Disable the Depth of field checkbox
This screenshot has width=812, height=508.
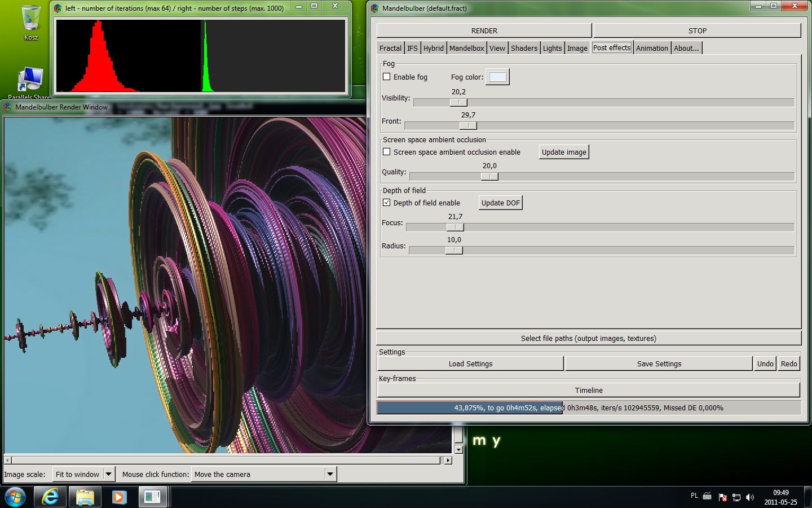coord(387,203)
